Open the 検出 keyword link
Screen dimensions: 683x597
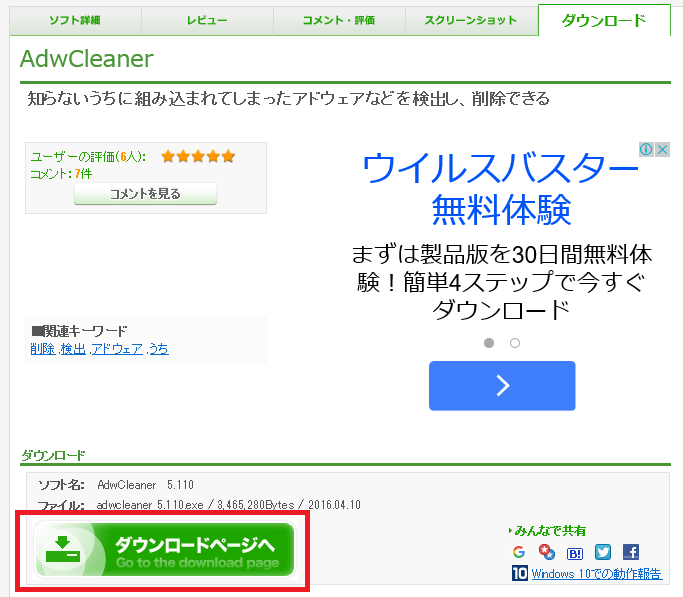(x=73, y=349)
